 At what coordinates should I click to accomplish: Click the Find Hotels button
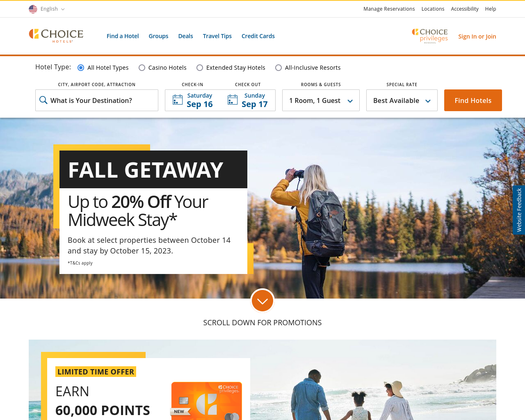pyautogui.click(x=473, y=100)
